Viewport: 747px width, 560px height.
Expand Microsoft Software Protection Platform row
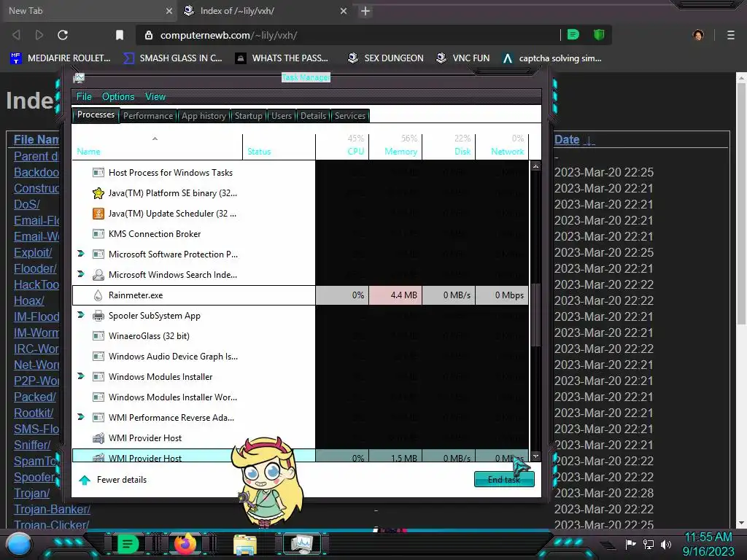[x=80, y=254]
